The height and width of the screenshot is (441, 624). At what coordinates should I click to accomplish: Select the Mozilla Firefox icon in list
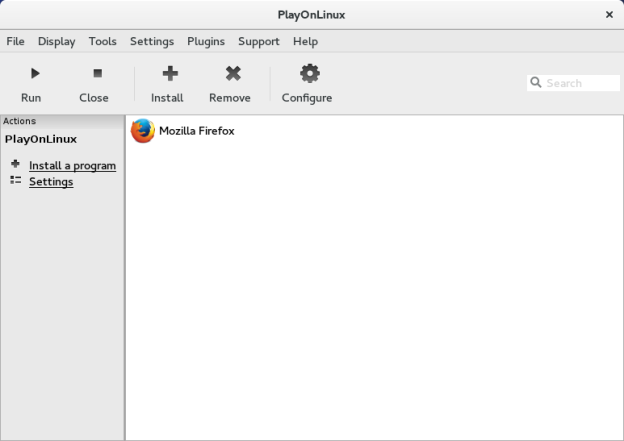[x=143, y=131]
